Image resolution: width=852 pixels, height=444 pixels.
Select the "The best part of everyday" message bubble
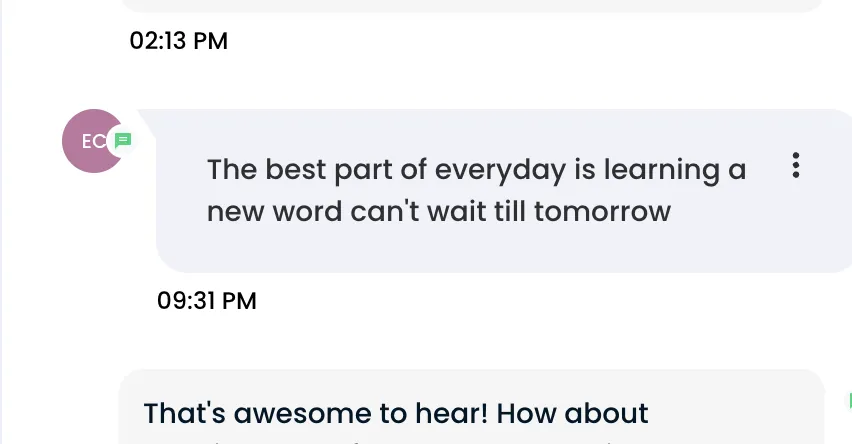click(x=504, y=191)
